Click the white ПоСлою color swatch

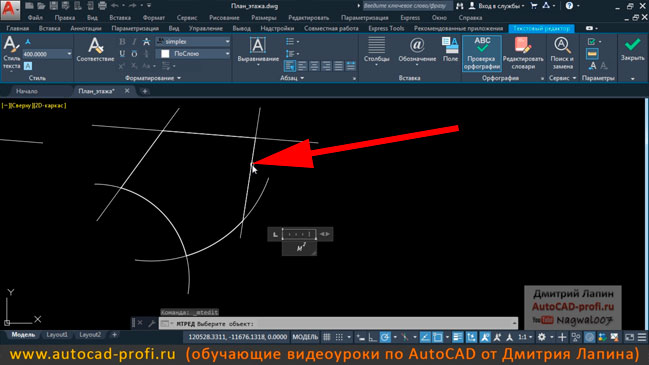[165, 54]
